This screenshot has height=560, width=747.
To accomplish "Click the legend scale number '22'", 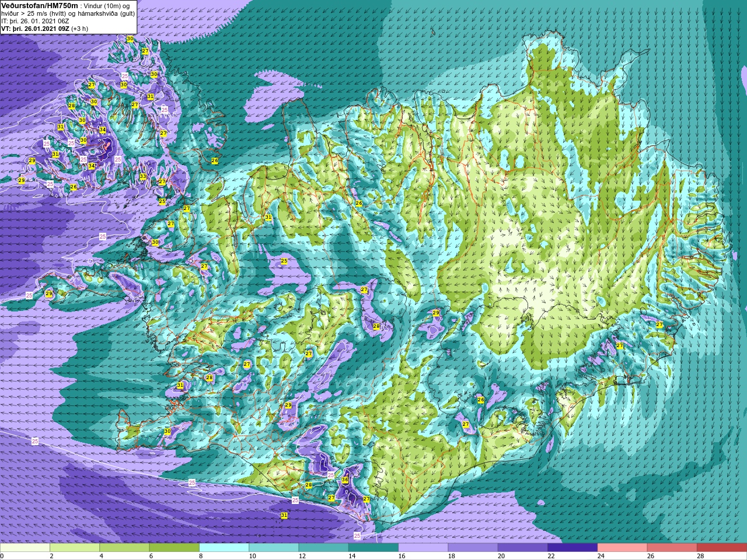I will click(551, 556).
